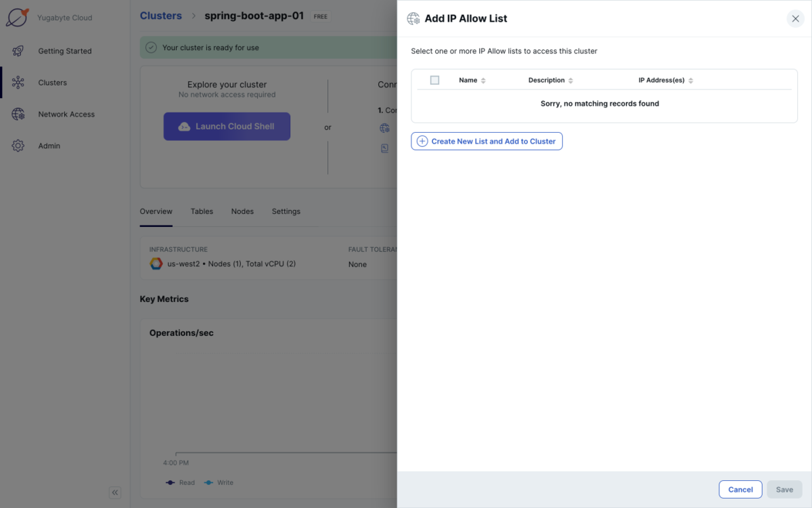Open the Settings tab of the cluster
812x508 pixels.
click(x=286, y=211)
